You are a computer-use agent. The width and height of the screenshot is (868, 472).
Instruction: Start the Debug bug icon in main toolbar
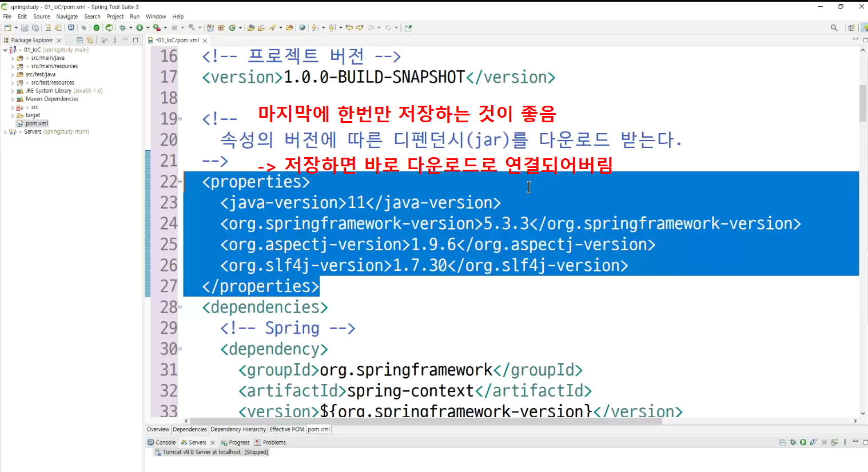pyautogui.click(x=122, y=27)
